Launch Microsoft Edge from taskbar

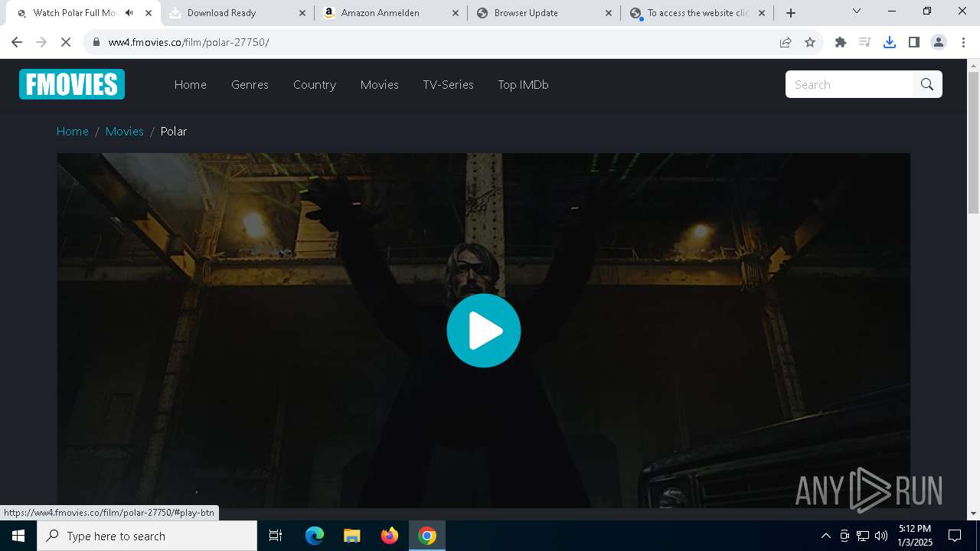(x=315, y=536)
